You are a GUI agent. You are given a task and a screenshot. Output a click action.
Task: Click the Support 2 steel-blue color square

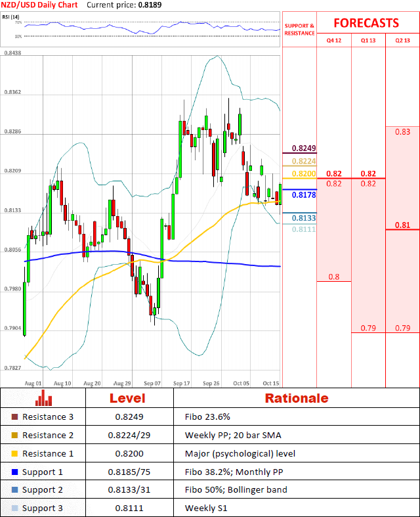pos(15,490)
